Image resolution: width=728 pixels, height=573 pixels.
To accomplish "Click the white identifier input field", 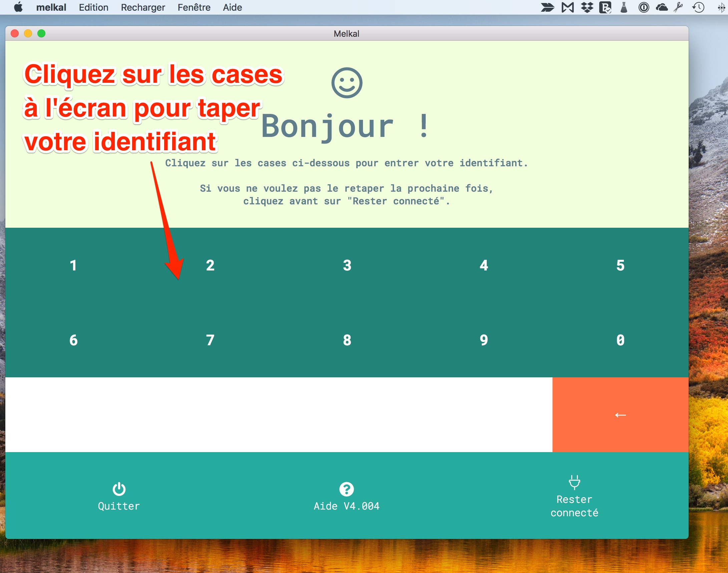I will (279, 415).
